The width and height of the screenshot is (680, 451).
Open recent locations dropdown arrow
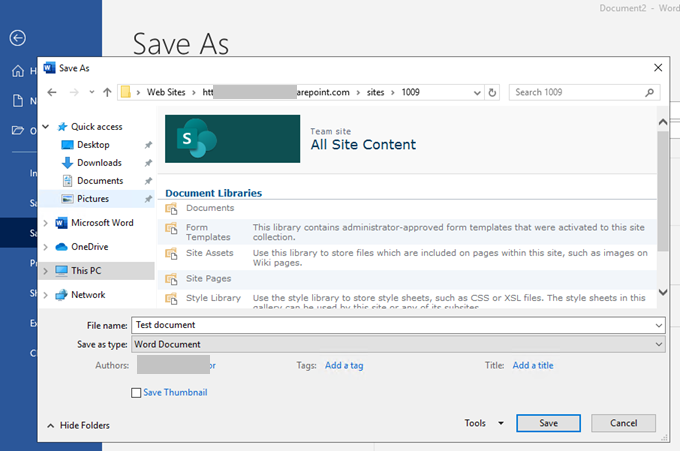tap(92, 92)
